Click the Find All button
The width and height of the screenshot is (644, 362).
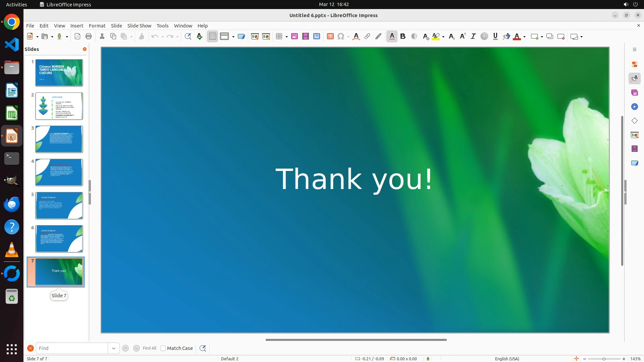pyautogui.click(x=150, y=348)
